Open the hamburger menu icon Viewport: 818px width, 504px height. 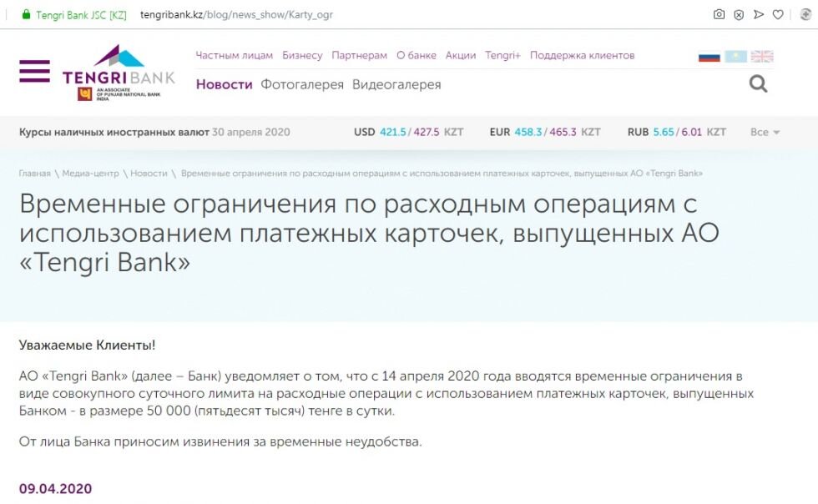34,72
